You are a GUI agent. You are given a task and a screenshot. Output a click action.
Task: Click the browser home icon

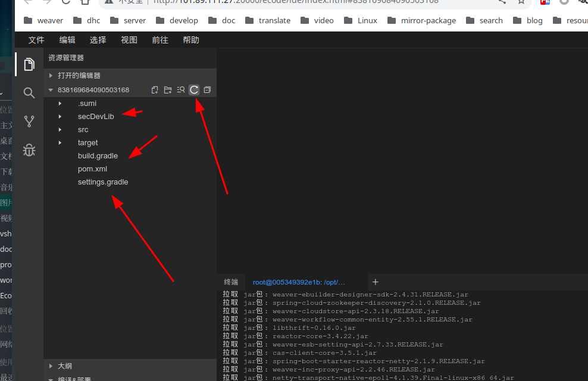click(x=85, y=2)
